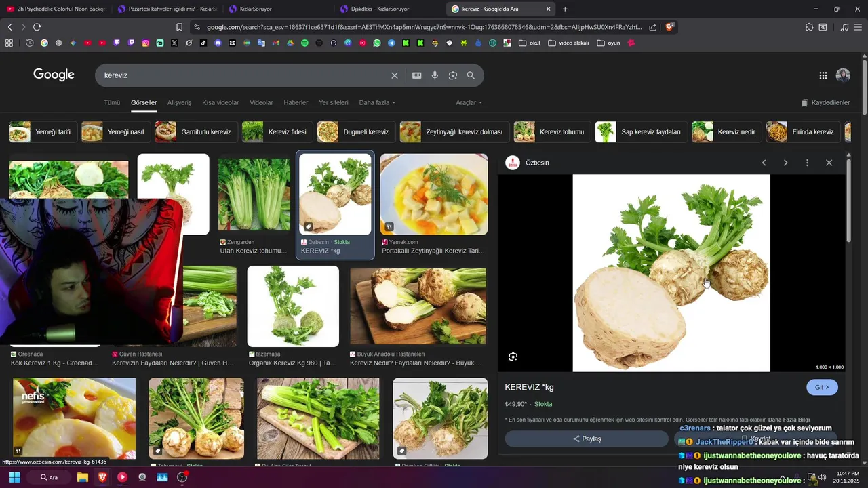Viewport: 868px width, 488px height.
Task: Open 'Kereviz Nedir? Faydaları' Büyük Anadolu thumbnail
Action: [418, 306]
